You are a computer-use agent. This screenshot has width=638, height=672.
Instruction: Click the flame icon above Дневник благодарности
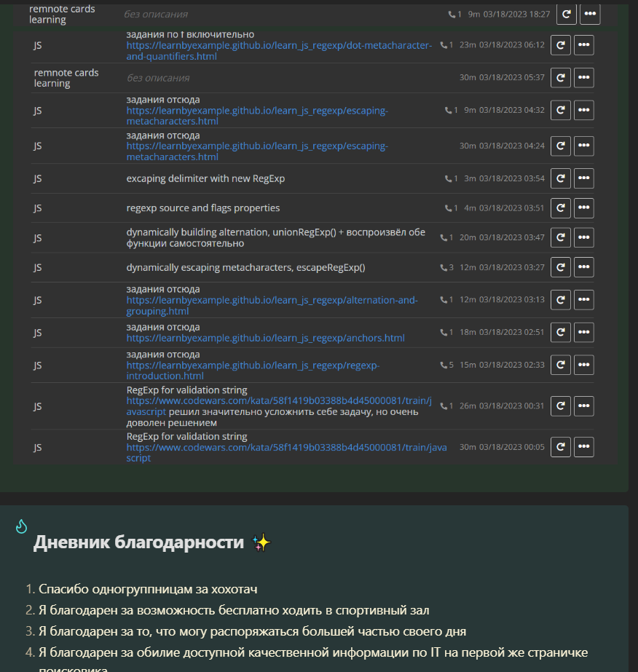(x=21, y=526)
